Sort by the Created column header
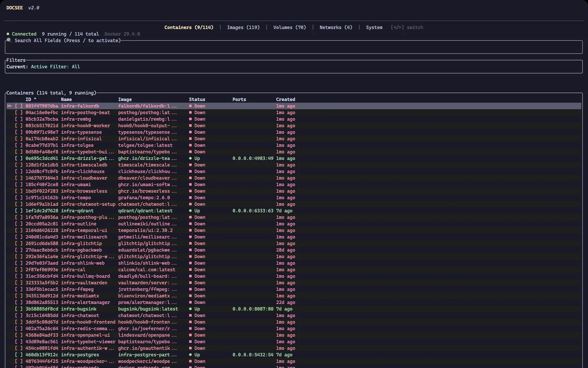This screenshot has height=368, width=588. pos(286,99)
